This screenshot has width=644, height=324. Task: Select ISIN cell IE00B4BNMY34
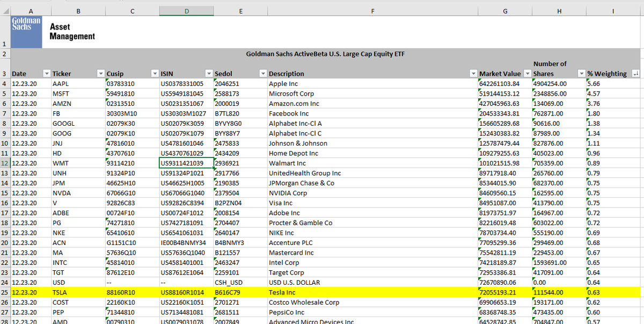[x=186, y=243]
